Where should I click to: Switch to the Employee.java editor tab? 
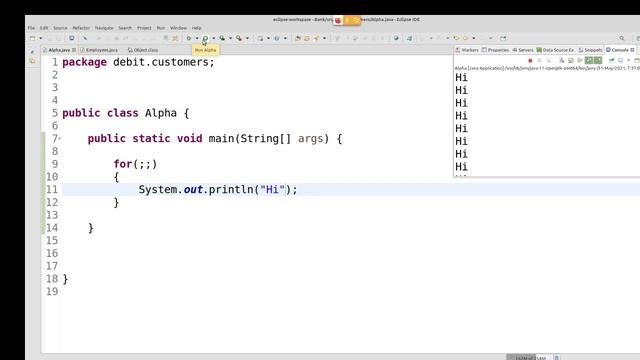tap(99, 50)
